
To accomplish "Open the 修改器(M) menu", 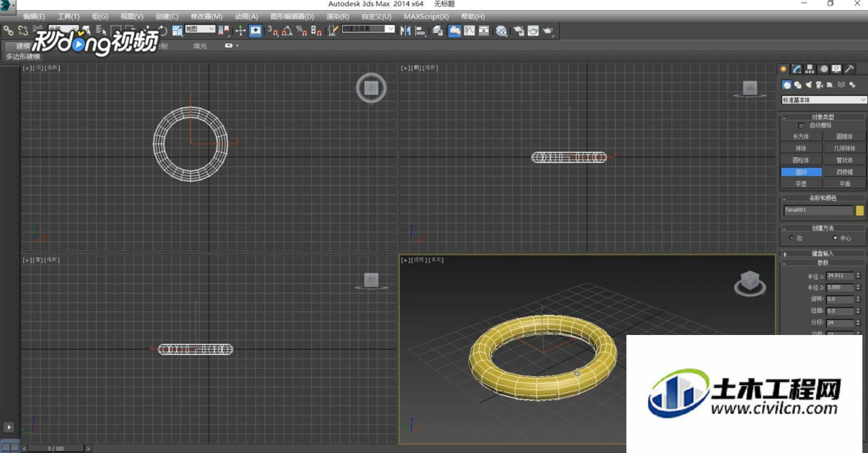I will (x=206, y=17).
